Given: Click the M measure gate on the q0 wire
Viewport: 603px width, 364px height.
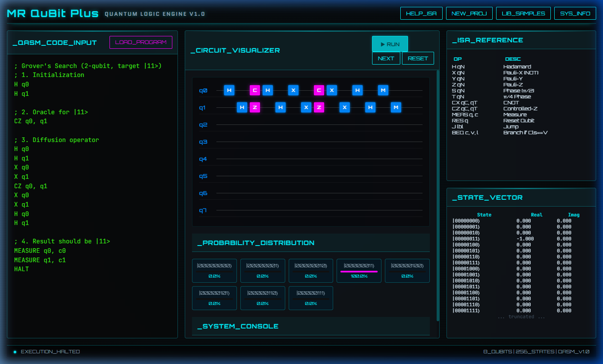Looking at the screenshot, I should [x=383, y=90].
